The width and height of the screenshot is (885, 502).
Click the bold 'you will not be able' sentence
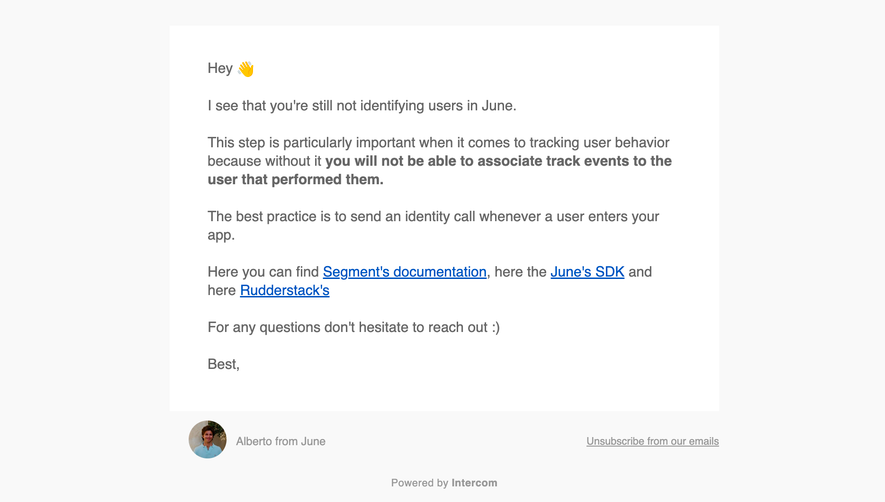tap(440, 170)
